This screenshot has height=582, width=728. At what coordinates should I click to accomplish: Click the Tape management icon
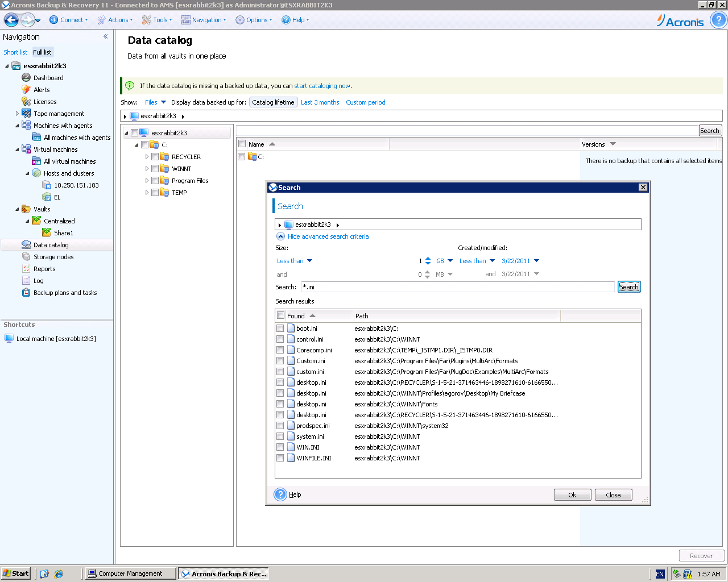(26, 114)
